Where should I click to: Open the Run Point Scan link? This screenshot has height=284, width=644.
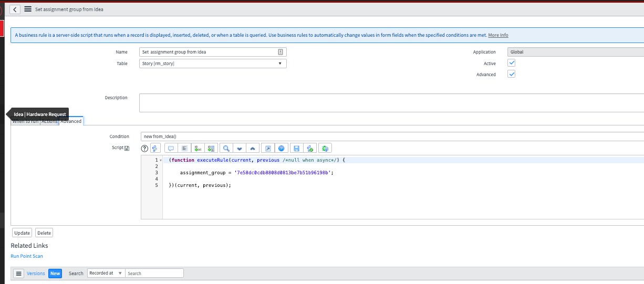point(27,256)
